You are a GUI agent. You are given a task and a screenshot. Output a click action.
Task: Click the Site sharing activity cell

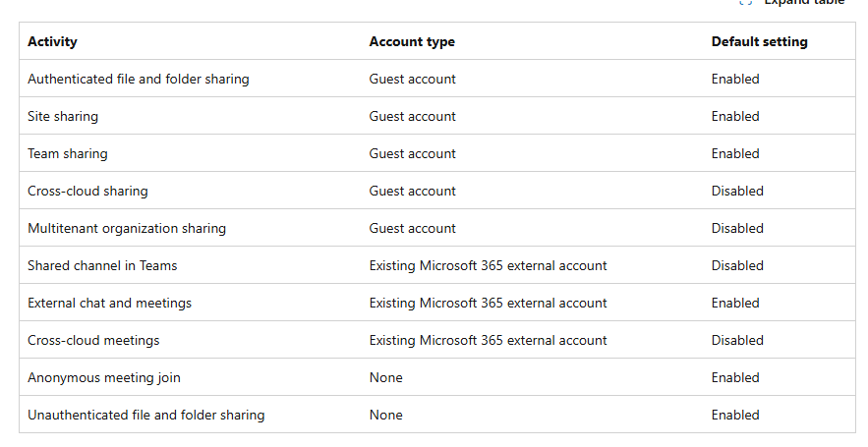click(x=63, y=116)
